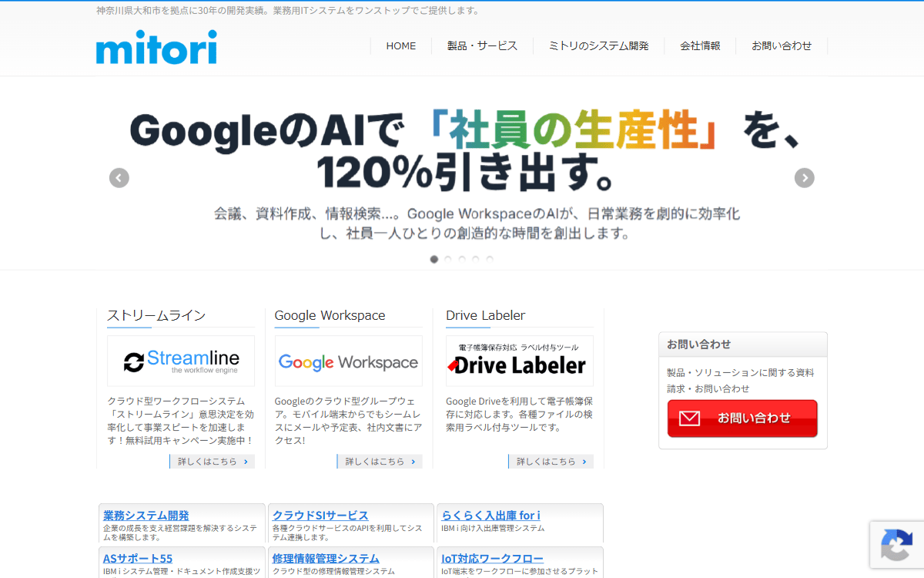
Task: Click the reCAPTCHA badge
Action: tap(897, 545)
